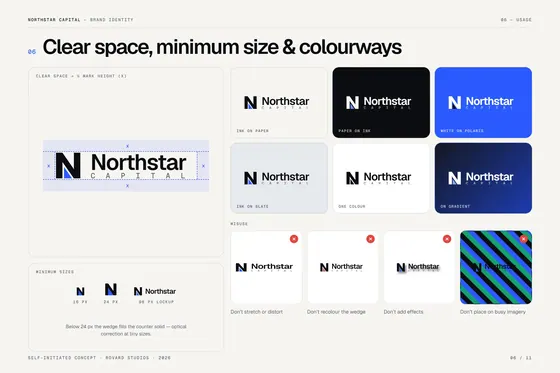Select the logo with the recoloured red wedge

[341, 267]
